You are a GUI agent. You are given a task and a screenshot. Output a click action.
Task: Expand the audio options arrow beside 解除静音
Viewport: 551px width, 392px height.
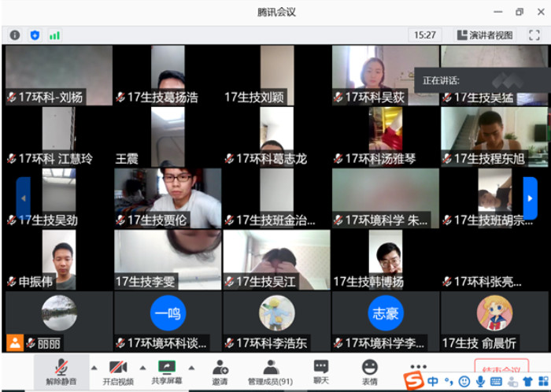(x=94, y=368)
